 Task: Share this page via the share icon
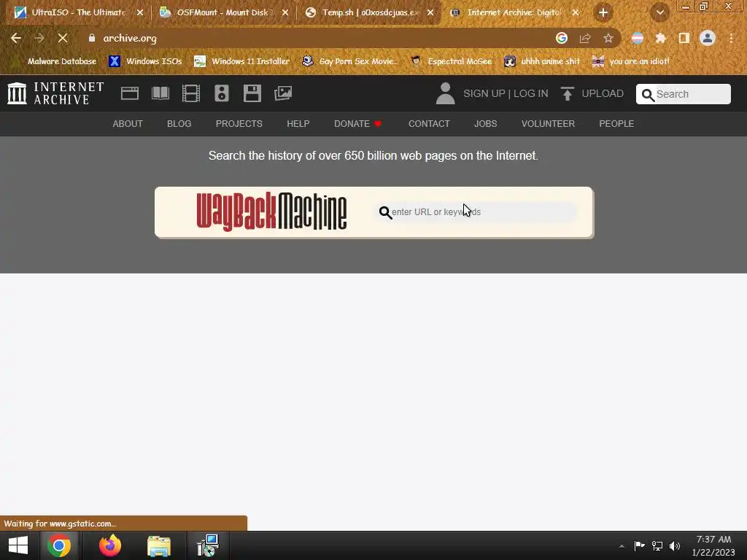tap(585, 38)
